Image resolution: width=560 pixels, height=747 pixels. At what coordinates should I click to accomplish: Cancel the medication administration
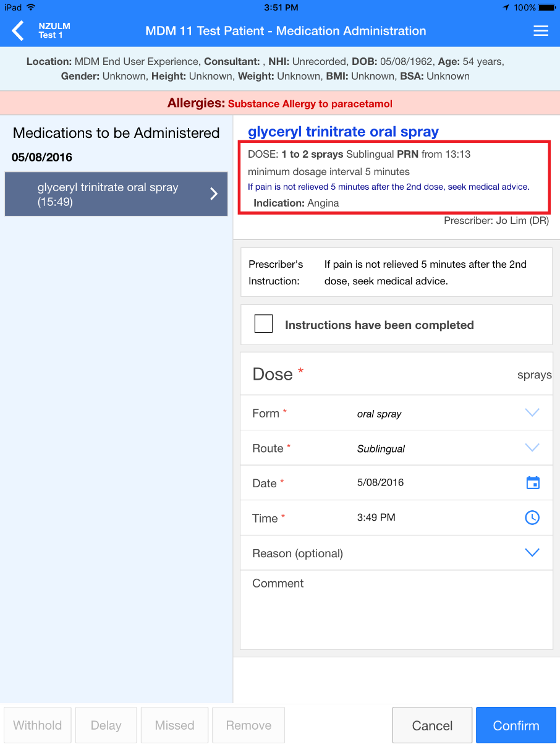[x=431, y=725]
